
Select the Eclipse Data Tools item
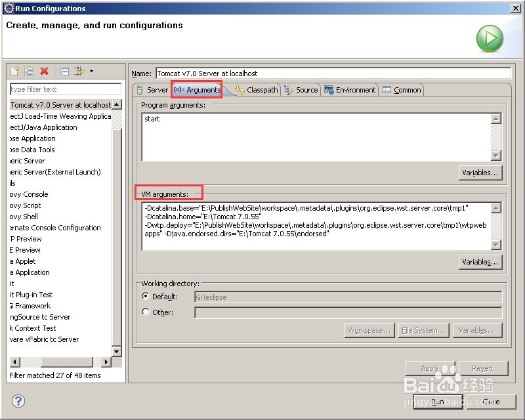32,150
